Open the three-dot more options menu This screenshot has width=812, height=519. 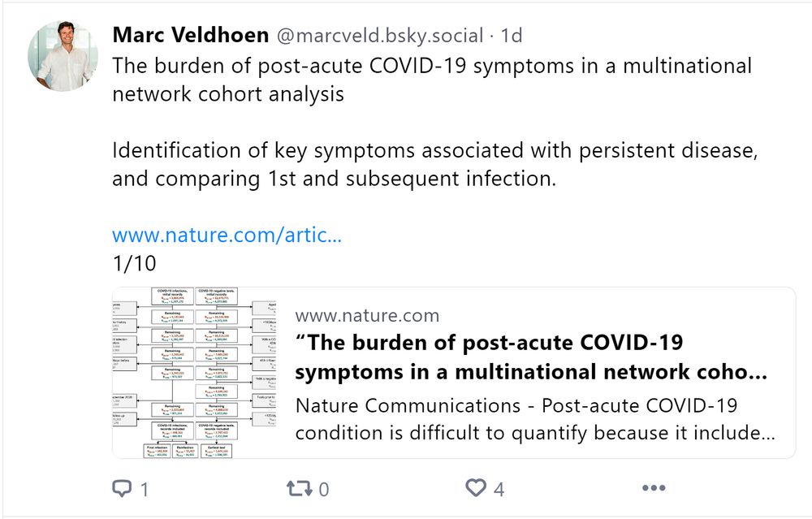click(654, 489)
